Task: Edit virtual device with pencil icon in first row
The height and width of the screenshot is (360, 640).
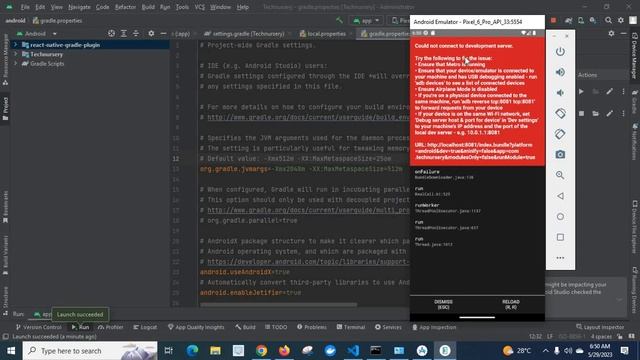Action: tap(609, 92)
